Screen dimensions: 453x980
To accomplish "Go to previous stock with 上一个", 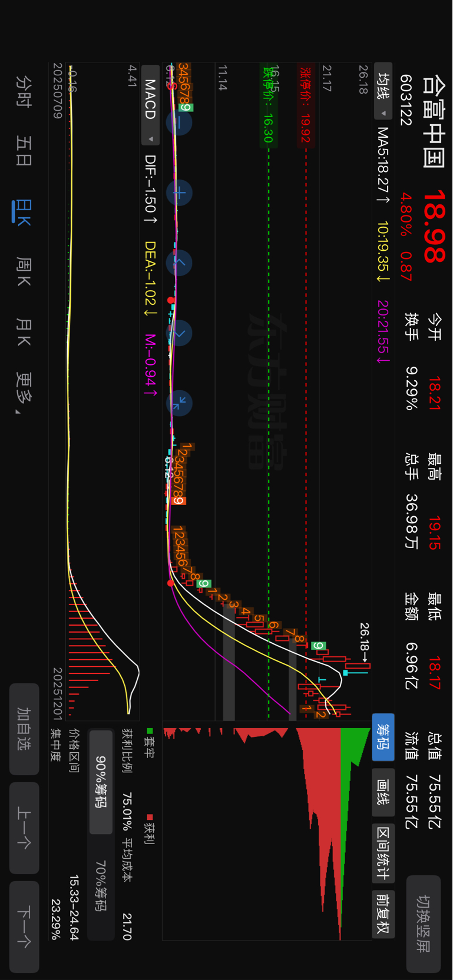I will coord(24,828).
